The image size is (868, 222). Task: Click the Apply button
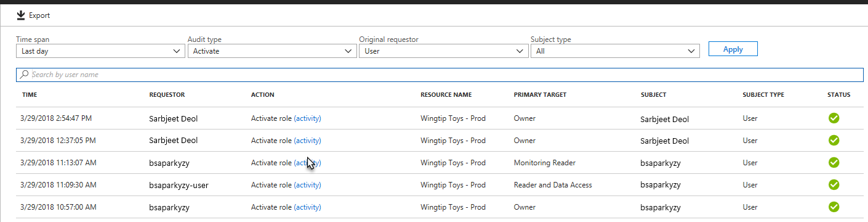[x=733, y=49]
